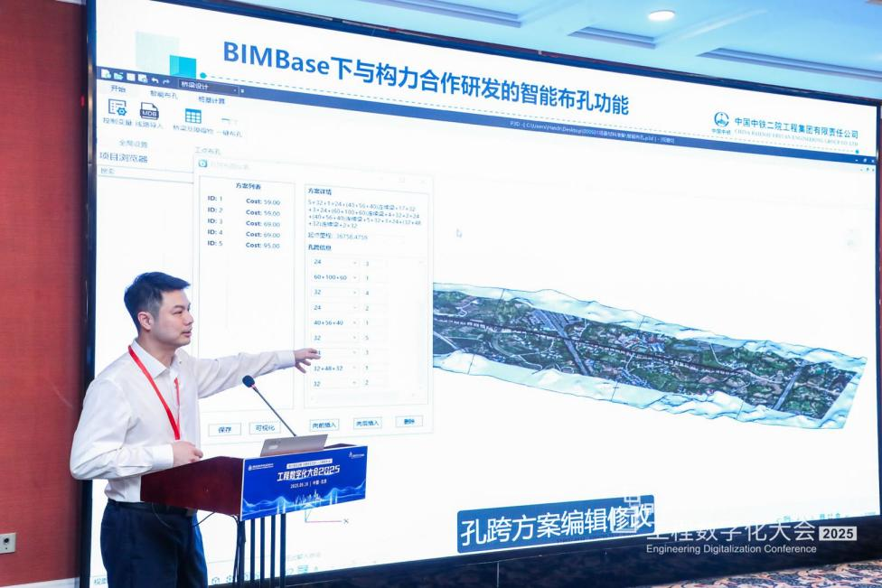Click the 控制变量 settings ribbon icon
This screenshot has width=882, height=588.
117,108
